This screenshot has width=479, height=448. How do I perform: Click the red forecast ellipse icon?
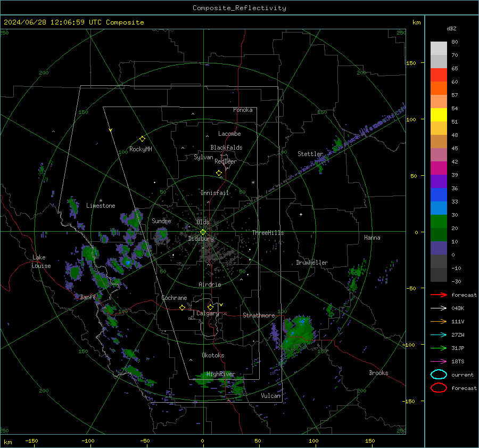tap(439, 388)
